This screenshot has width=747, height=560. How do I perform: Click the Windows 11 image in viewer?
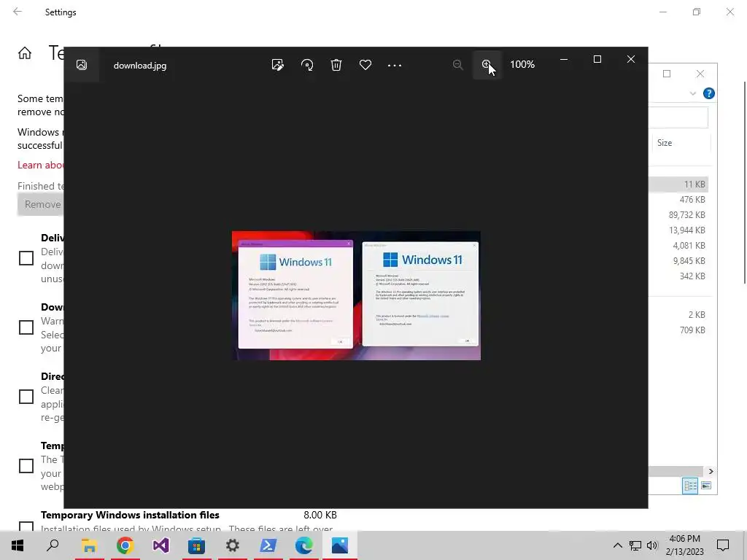[356, 295]
